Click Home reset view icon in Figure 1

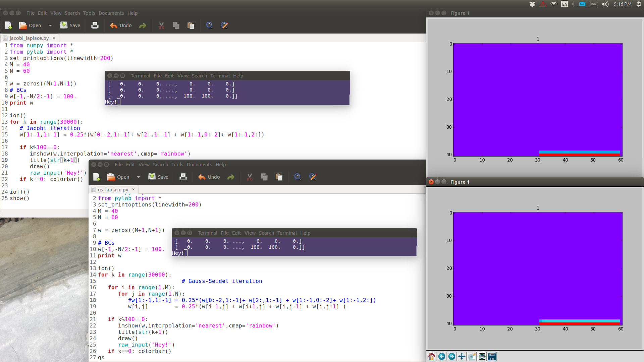point(432,356)
